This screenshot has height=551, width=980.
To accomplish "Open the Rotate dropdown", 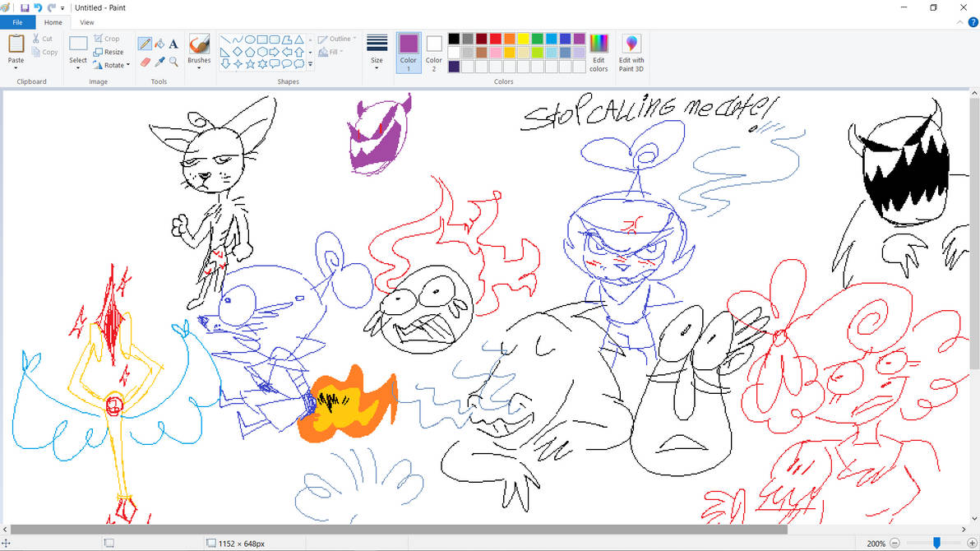I will (x=112, y=65).
